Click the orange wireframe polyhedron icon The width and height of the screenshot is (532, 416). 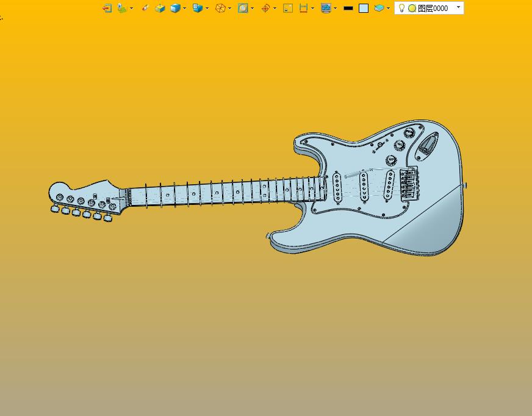[220, 8]
